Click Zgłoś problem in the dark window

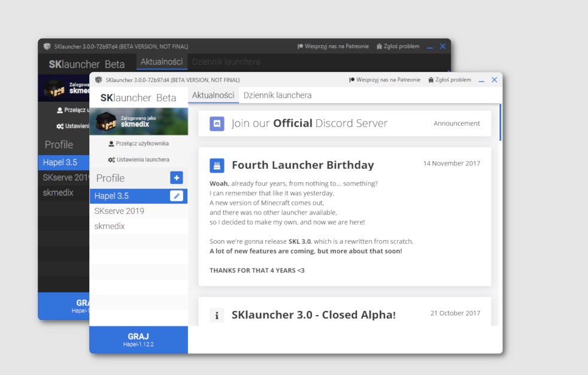coord(398,47)
